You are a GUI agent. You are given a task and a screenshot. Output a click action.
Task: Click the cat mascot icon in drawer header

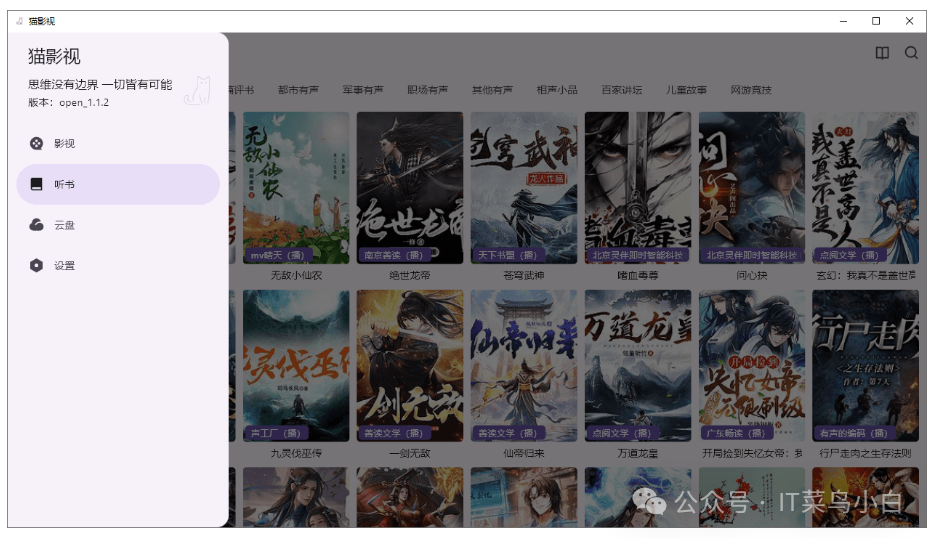click(x=198, y=91)
